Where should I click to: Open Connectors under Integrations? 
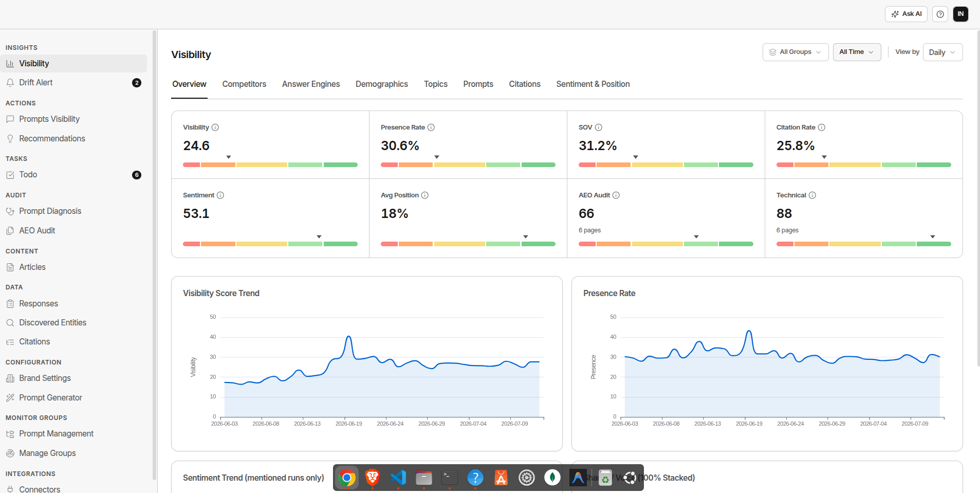73,489
